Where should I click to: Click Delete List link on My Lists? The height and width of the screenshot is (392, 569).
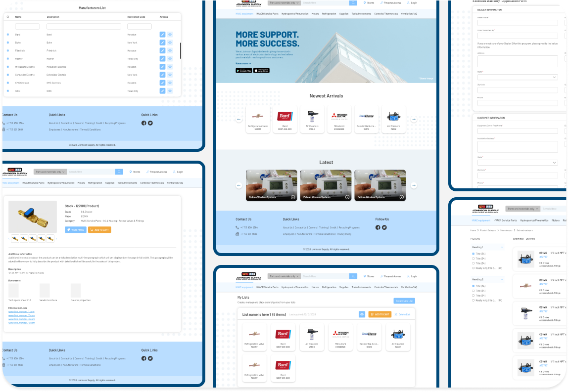(x=402, y=314)
